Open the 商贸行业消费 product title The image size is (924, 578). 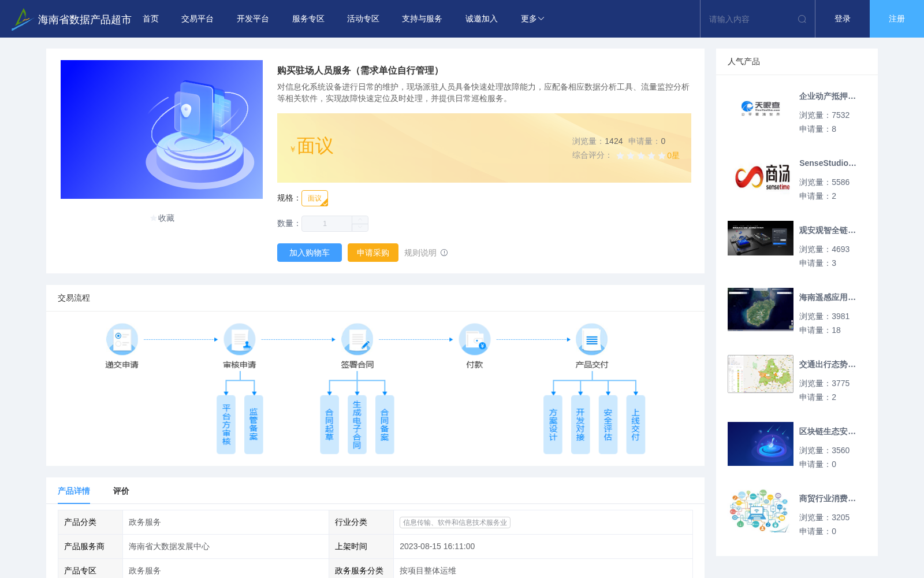(828, 499)
